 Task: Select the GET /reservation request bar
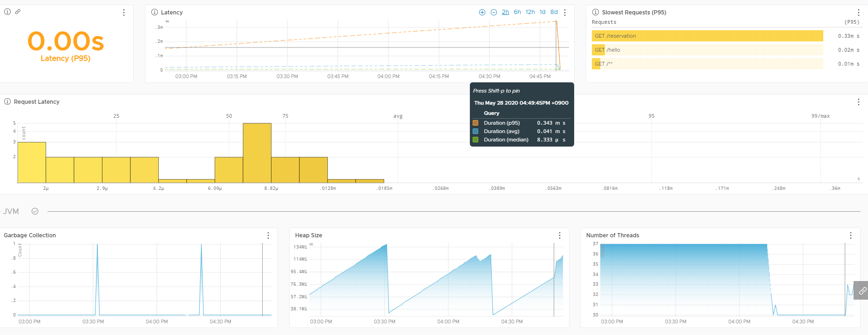pos(707,36)
